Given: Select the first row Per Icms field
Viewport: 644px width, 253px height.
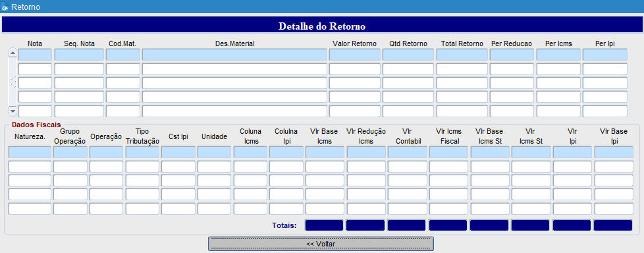Looking at the screenshot, I should 558,55.
